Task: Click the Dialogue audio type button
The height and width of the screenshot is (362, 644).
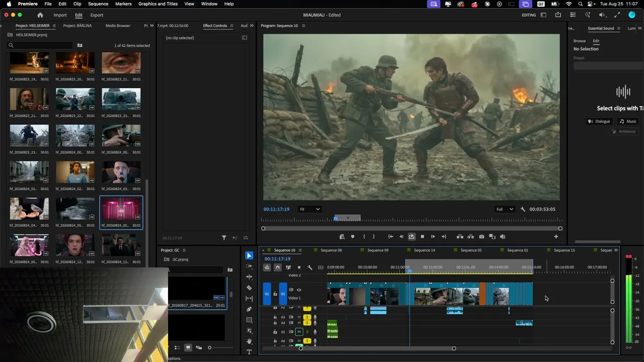Action: tap(599, 121)
